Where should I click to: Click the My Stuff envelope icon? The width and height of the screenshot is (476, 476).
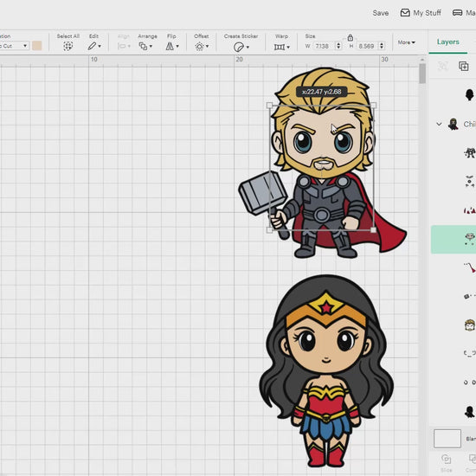pyautogui.click(x=405, y=13)
